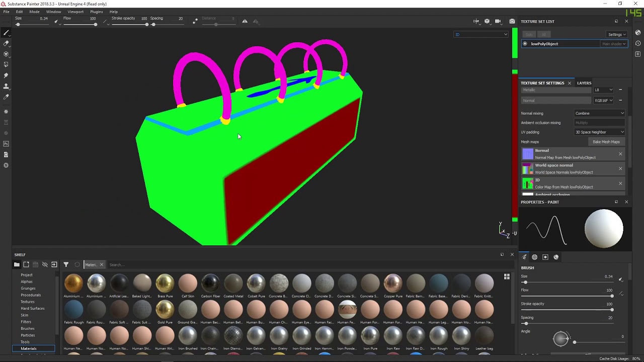This screenshot has width=644, height=362.
Task: Remove the World space normal mesh map
Action: 620,168
